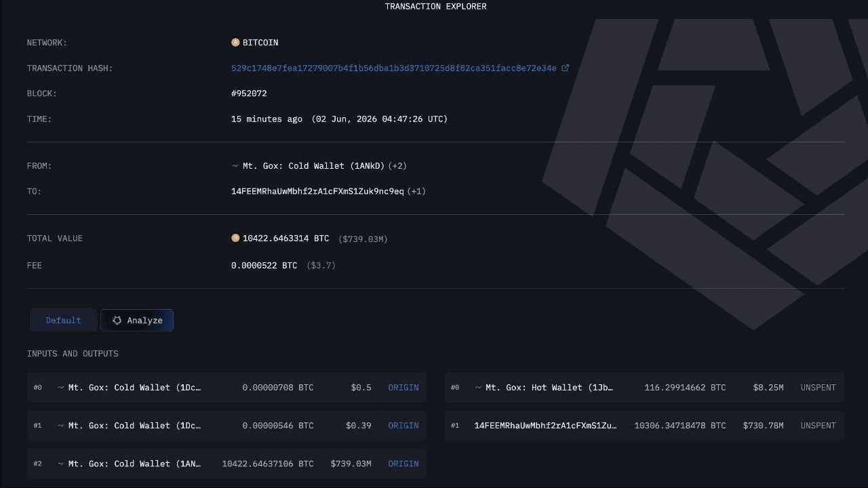Click the tilde icon next to the FROM Mt. Gox wallet
868x488 pixels.
[x=235, y=166]
